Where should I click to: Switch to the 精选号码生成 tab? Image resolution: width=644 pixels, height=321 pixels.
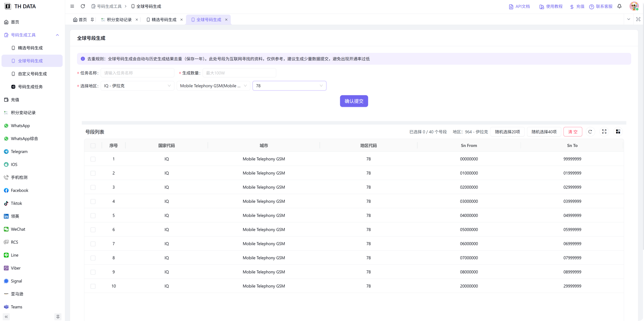pos(164,20)
